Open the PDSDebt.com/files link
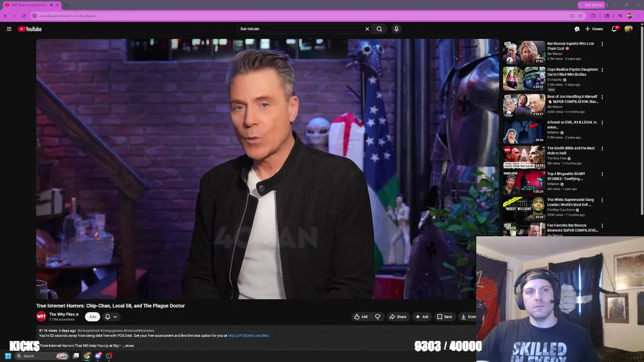 click(248, 335)
